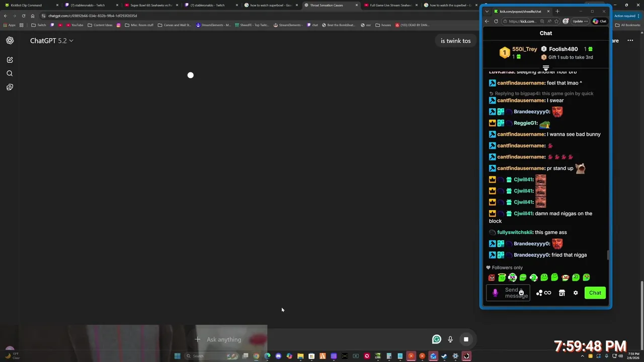
Task: Switch to the KickBot Clip Command tab
Action: coord(31,5)
